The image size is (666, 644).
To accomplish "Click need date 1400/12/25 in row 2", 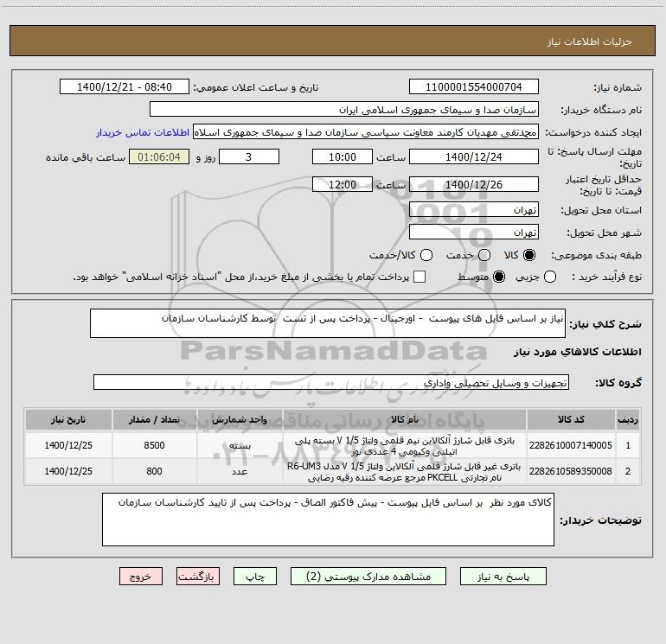I will click(x=68, y=471).
